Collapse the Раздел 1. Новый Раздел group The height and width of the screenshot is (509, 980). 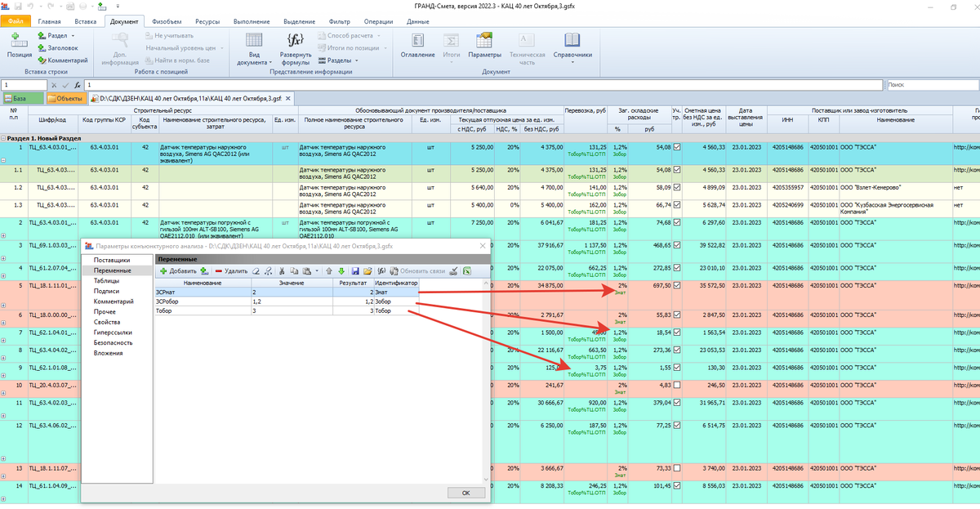[x=4, y=138]
